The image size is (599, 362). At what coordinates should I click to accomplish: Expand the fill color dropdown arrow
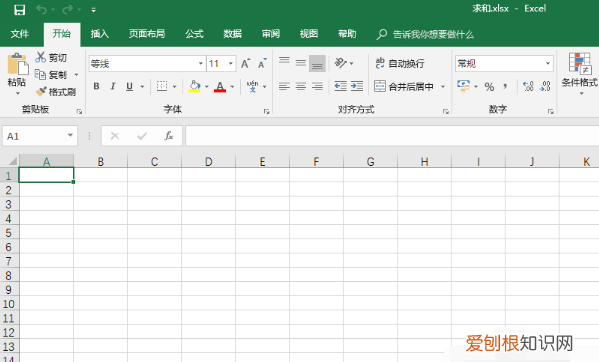click(x=207, y=87)
